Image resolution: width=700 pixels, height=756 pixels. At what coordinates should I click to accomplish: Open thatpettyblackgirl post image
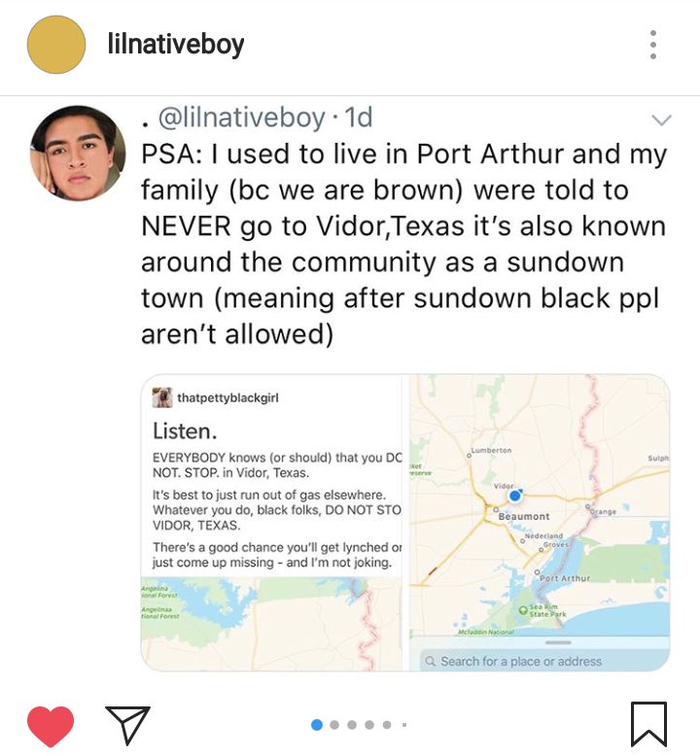(x=271, y=523)
